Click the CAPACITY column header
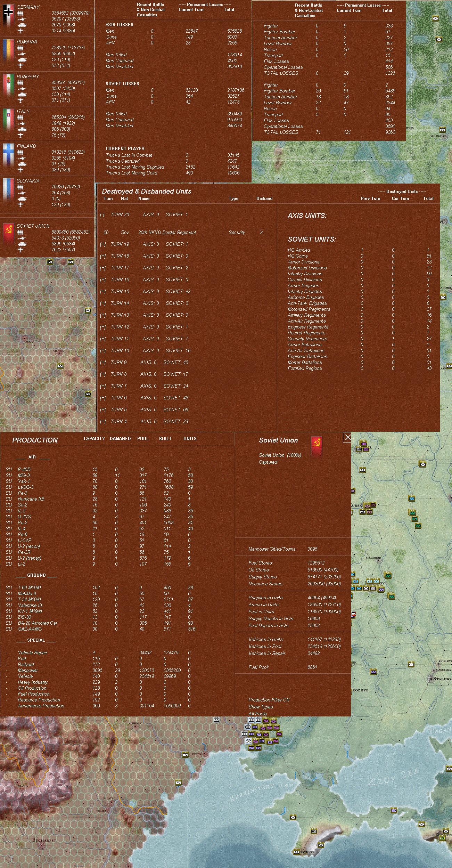 [x=94, y=439]
